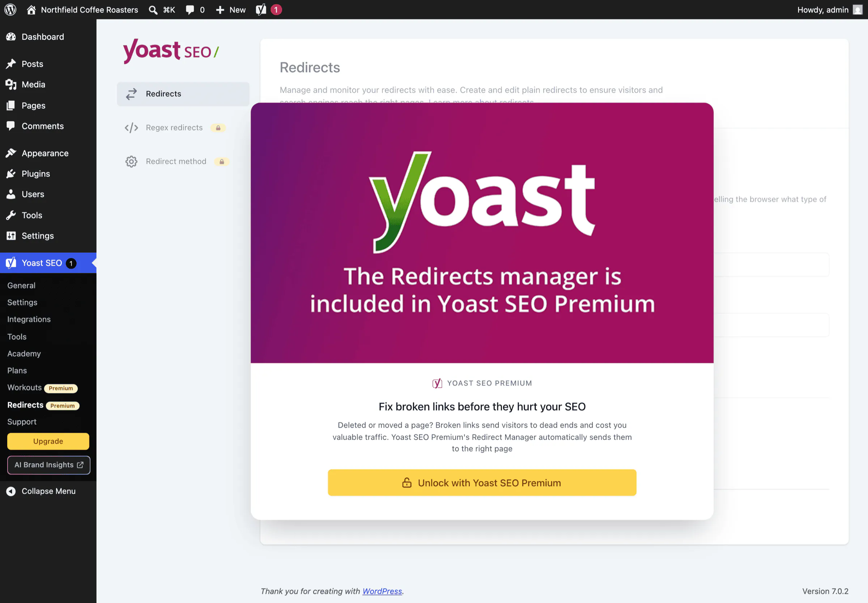This screenshot has height=603, width=868.
Task: Open the Media menu
Action: 48,84
